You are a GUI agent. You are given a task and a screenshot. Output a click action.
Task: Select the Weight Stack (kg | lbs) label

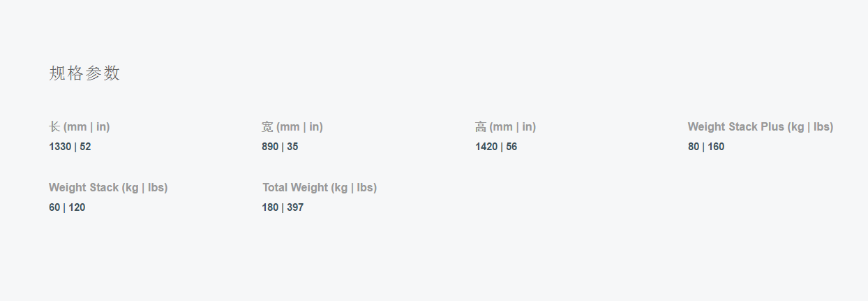[x=108, y=187]
